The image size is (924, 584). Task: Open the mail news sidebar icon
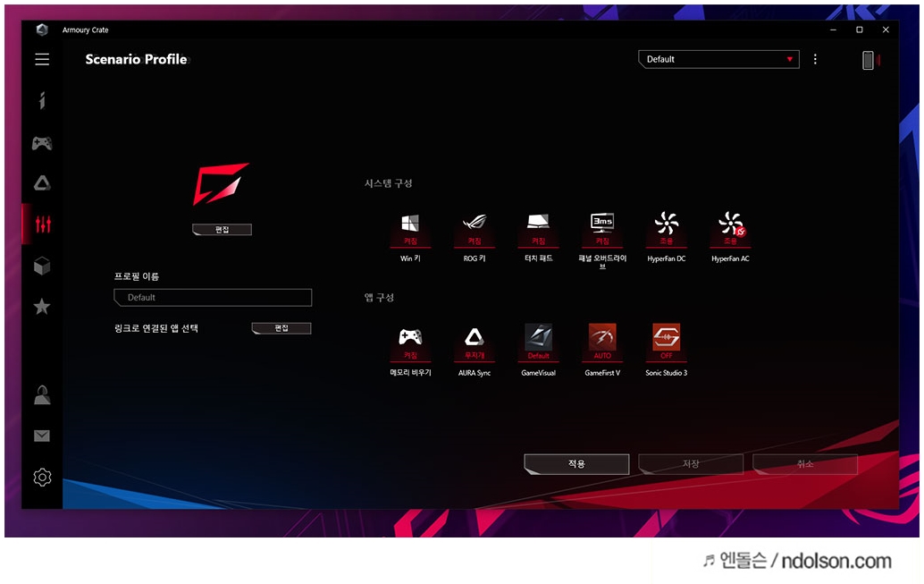tap(42, 436)
